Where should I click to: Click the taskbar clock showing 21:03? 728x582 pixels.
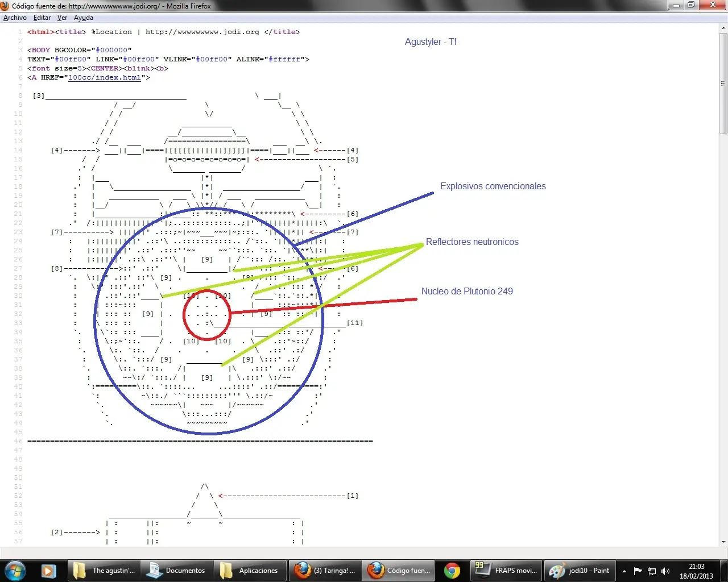pyautogui.click(x=696, y=571)
